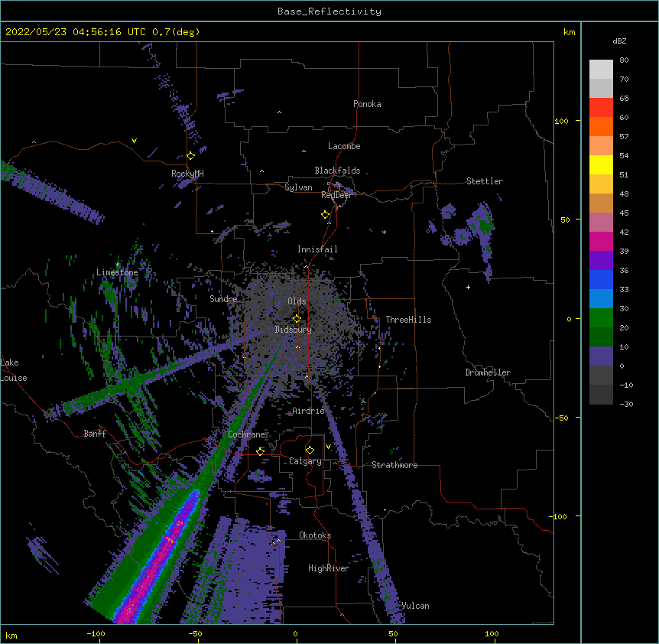Select the Okotoks label
659x644 pixels.
tap(315, 535)
